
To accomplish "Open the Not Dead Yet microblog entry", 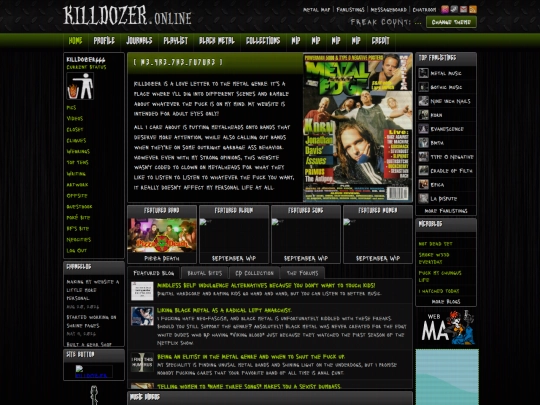I will tap(435, 244).
